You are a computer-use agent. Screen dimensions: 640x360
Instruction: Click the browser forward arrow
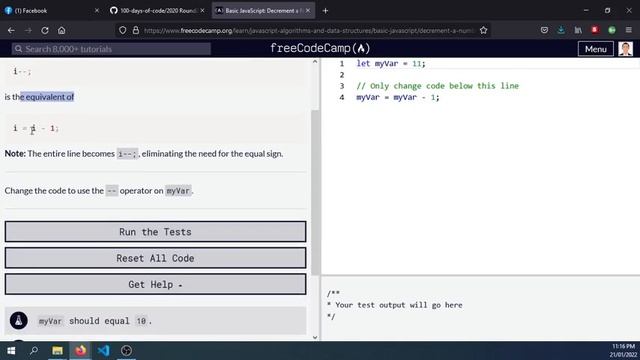click(28, 30)
